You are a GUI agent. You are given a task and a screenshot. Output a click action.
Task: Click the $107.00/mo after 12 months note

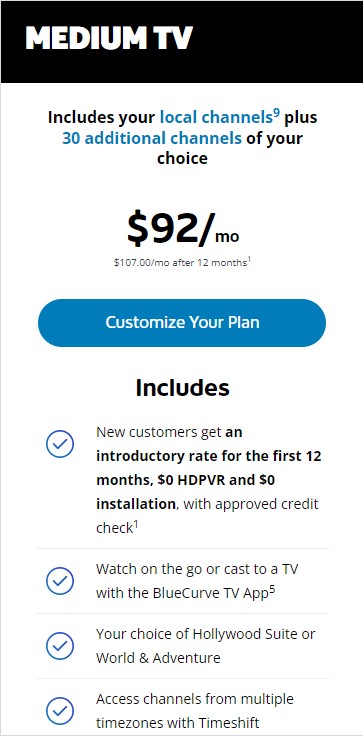[180, 262]
